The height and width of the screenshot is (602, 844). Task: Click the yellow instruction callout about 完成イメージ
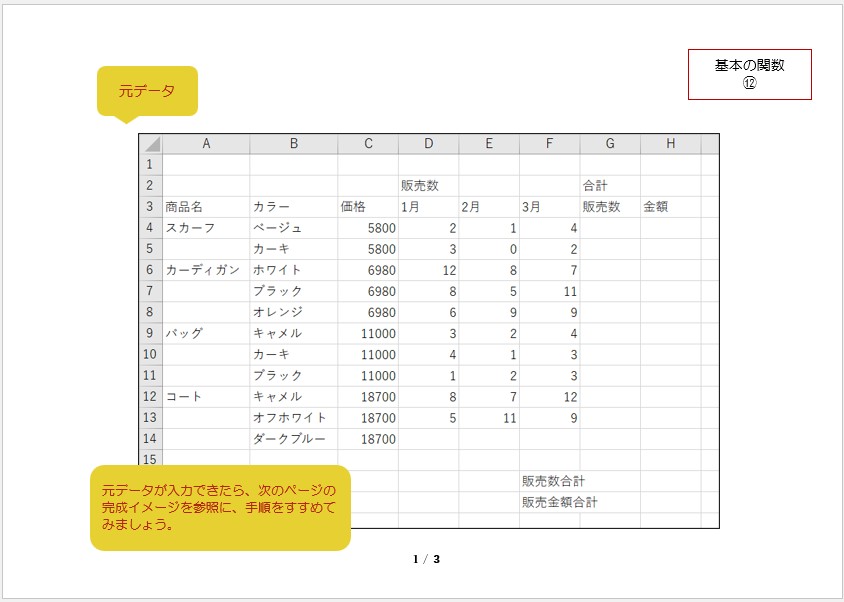click(221, 508)
